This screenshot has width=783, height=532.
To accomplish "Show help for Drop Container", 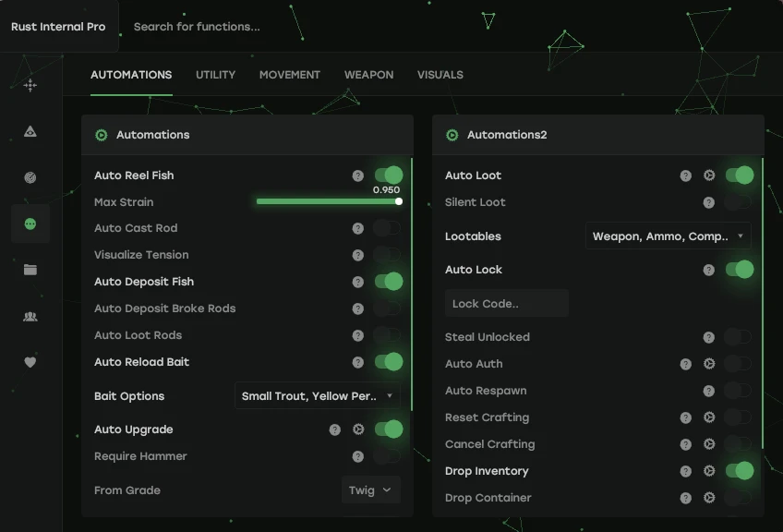I will [686, 498].
